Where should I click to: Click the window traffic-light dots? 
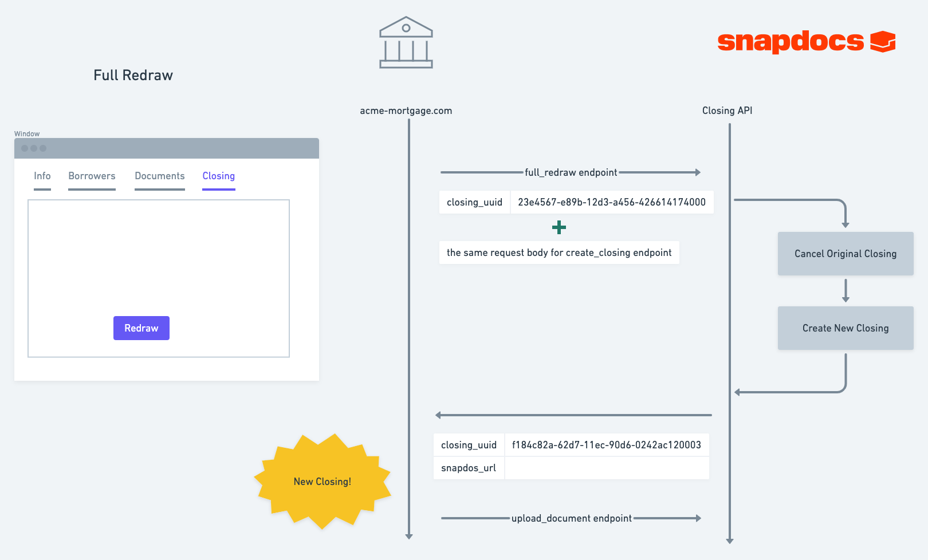coord(34,148)
